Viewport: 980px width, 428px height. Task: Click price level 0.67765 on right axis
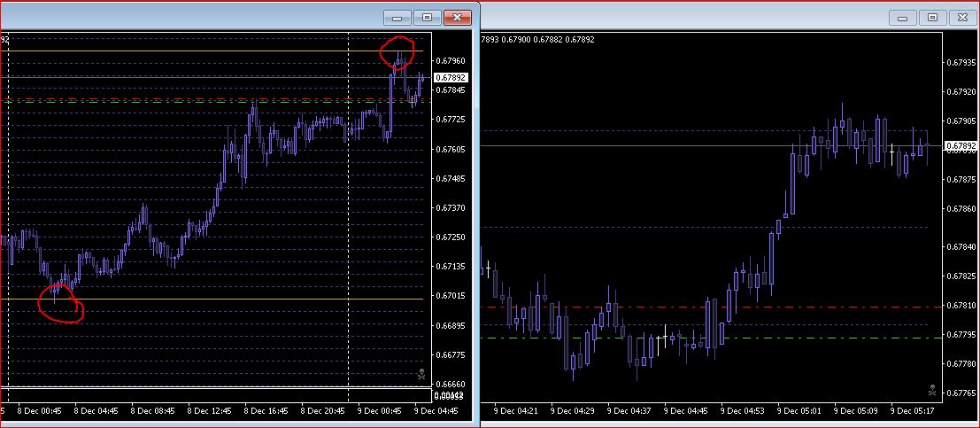click(961, 393)
